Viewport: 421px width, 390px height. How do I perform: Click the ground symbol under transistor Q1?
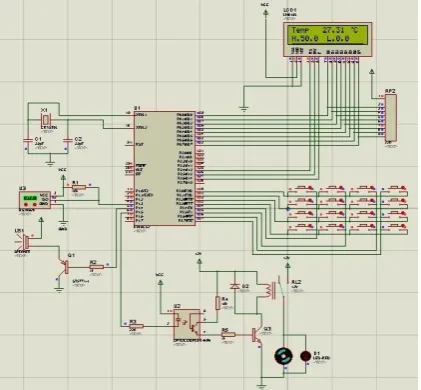pyautogui.click(x=59, y=289)
